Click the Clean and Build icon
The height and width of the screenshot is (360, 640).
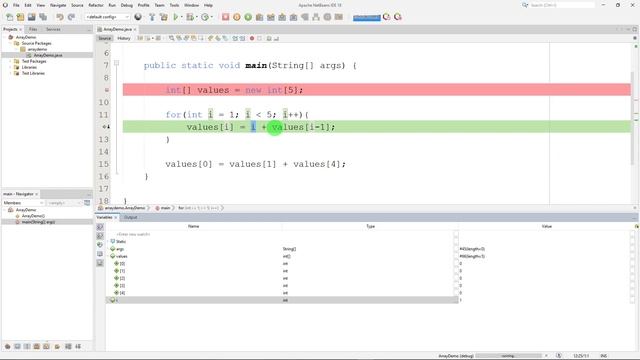point(164,17)
